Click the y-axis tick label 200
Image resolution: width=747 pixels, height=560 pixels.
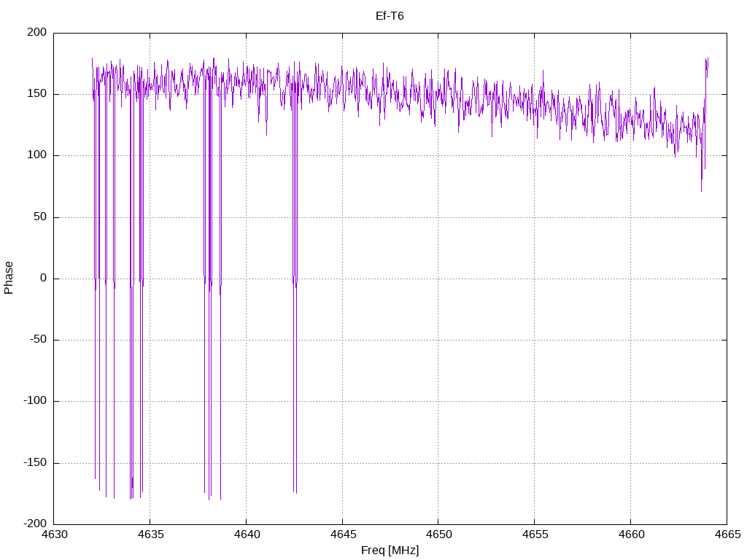[x=37, y=32]
